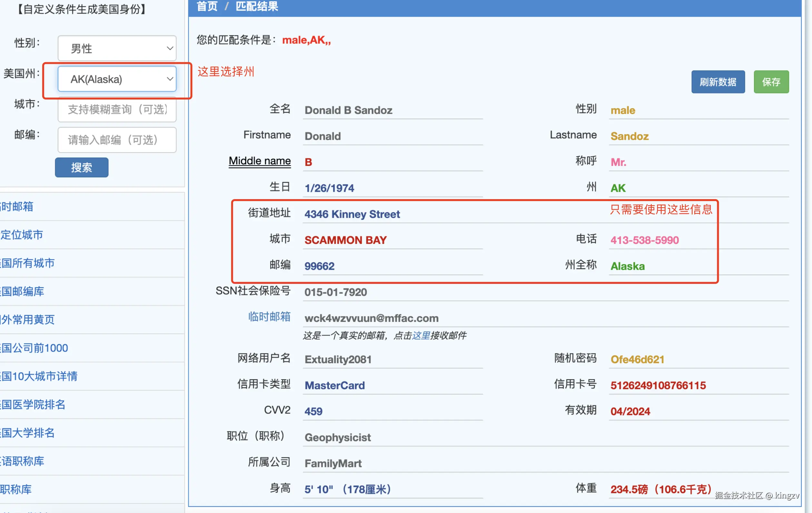Open the 国大学排名 sidebar link
Image resolution: width=812 pixels, height=513 pixels.
point(28,433)
